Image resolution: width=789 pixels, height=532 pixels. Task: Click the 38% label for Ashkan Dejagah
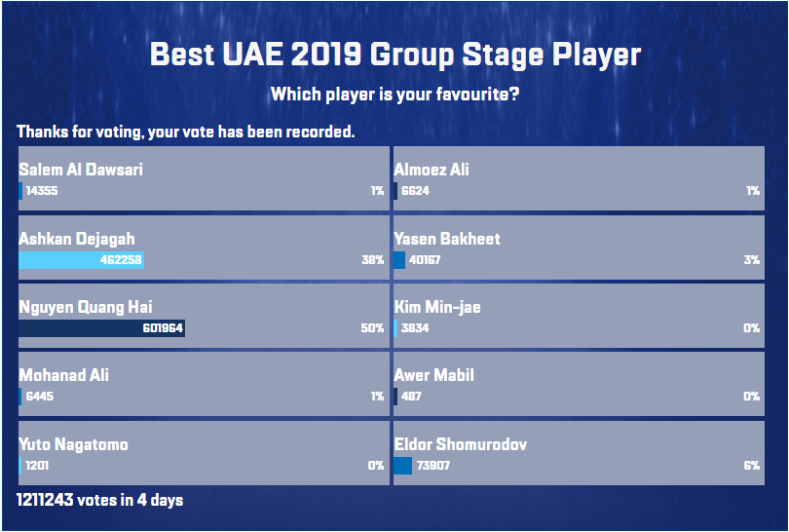pos(372,260)
